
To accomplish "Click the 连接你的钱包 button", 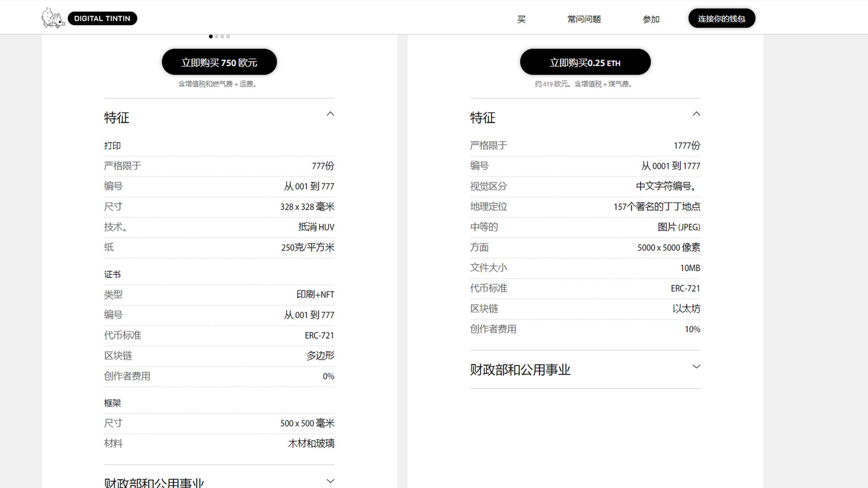I will [x=722, y=19].
